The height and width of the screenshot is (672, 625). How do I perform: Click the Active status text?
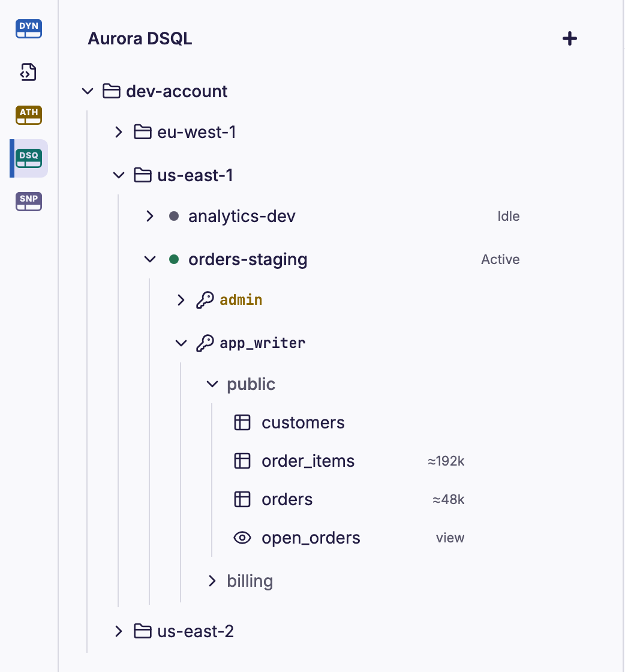point(500,259)
